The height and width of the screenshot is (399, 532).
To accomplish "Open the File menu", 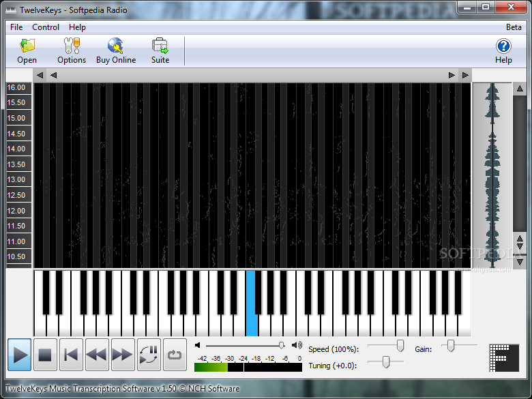I will point(16,27).
